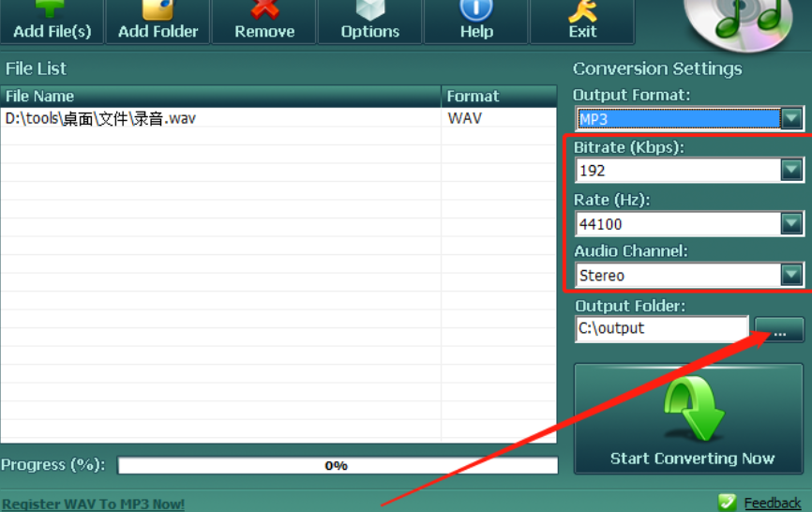Image resolution: width=812 pixels, height=512 pixels.
Task: Expand the Bitrate (Kbps) dropdown arrow
Action: point(792,170)
